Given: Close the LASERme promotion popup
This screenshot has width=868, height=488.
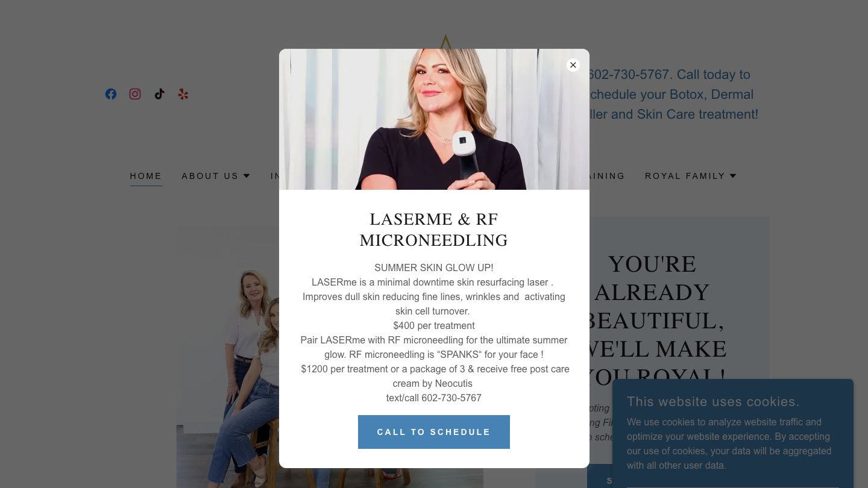Looking at the screenshot, I should point(573,65).
